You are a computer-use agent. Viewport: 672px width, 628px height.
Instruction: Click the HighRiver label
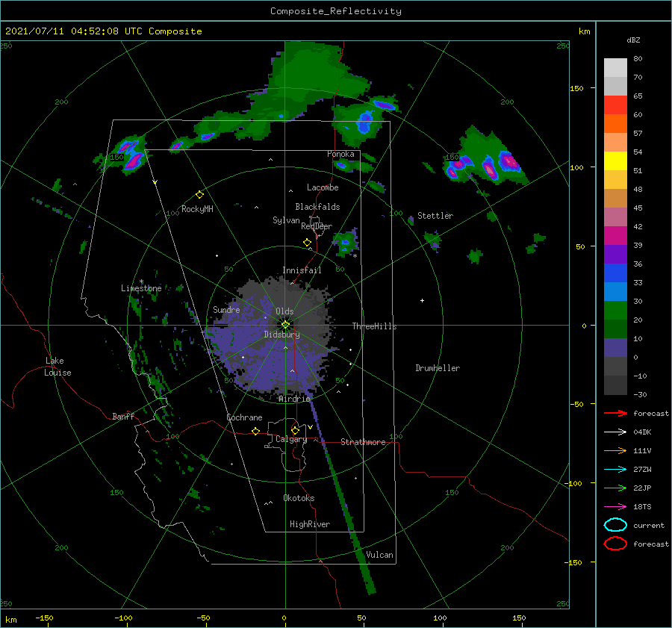click(310, 524)
